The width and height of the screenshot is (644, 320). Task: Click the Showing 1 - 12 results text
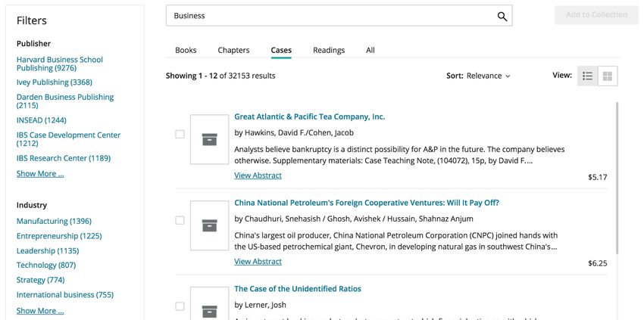[x=220, y=76]
